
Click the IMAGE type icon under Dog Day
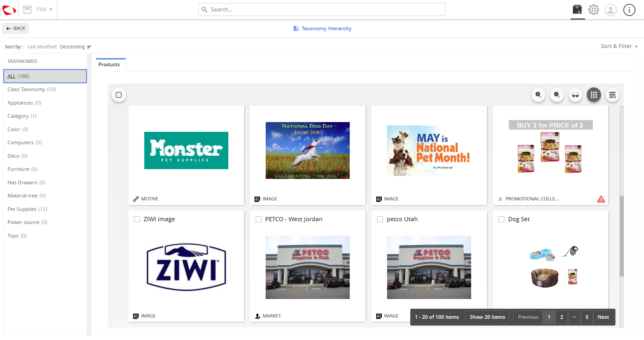click(257, 199)
